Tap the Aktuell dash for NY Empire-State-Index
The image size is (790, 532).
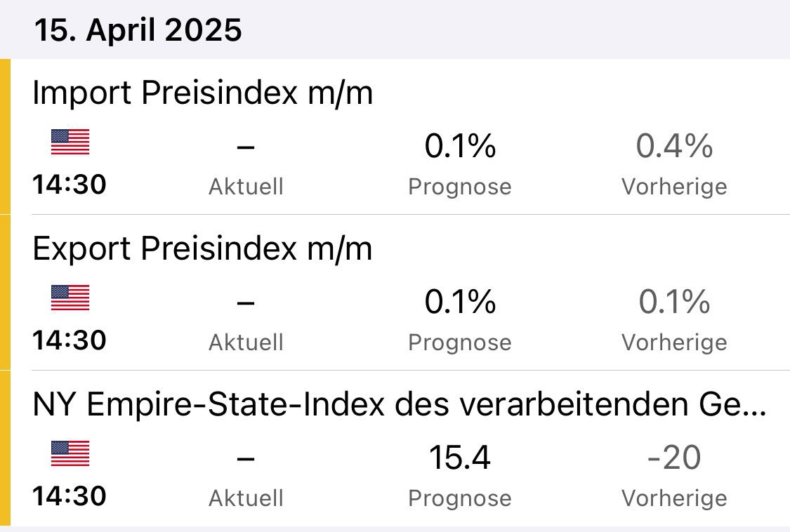click(246, 459)
